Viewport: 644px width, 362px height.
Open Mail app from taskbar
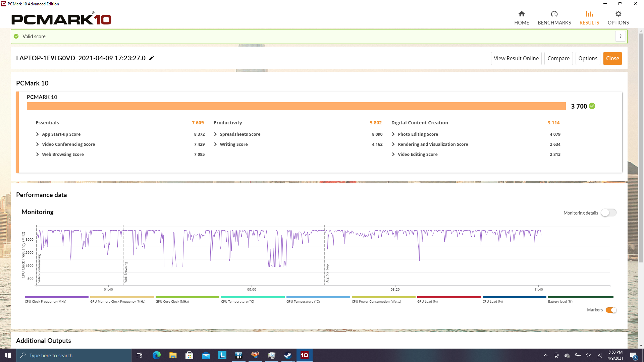pyautogui.click(x=206, y=355)
